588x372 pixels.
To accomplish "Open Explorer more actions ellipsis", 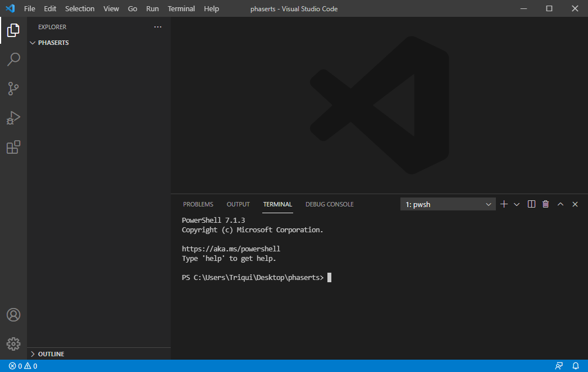I will [158, 26].
